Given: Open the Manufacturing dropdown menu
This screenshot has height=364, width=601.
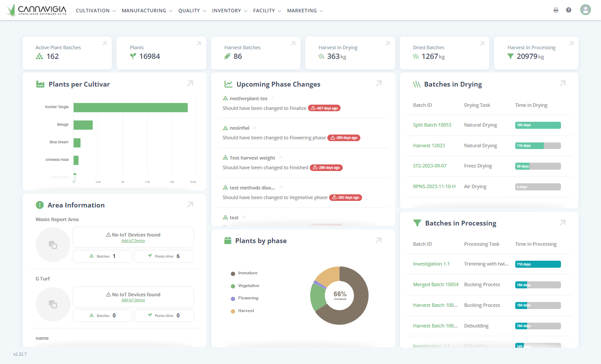Looking at the screenshot, I should click(147, 11).
